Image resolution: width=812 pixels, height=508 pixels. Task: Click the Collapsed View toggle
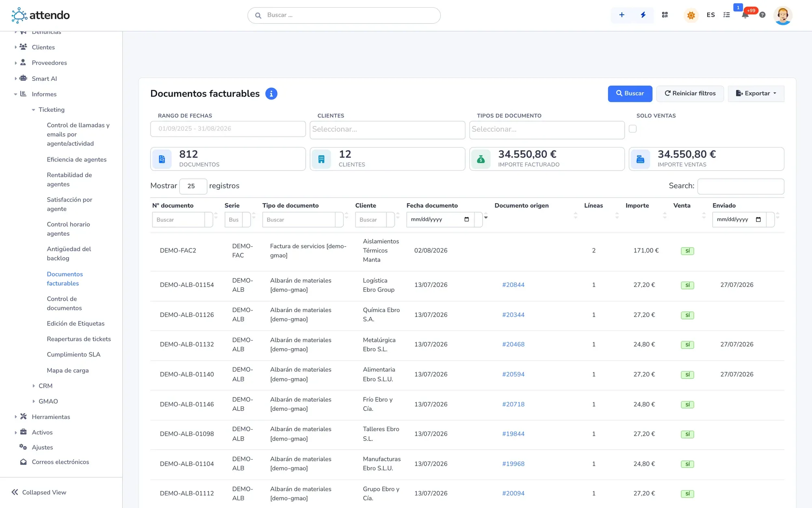tap(39, 492)
